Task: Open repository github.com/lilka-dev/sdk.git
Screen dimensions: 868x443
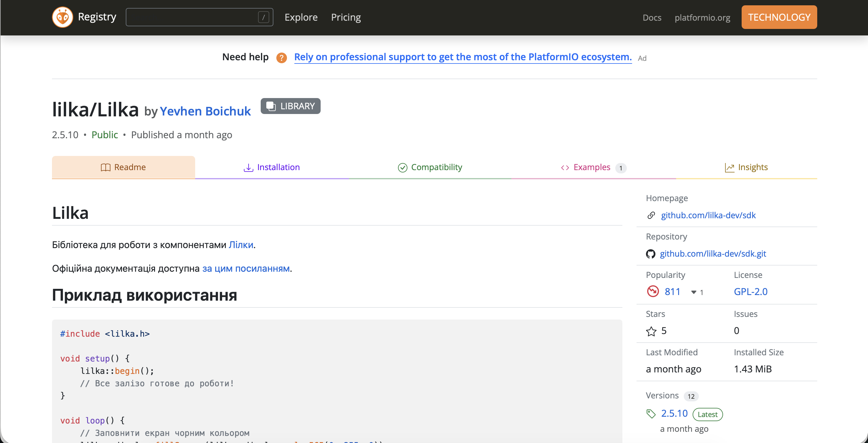Action: pos(713,254)
